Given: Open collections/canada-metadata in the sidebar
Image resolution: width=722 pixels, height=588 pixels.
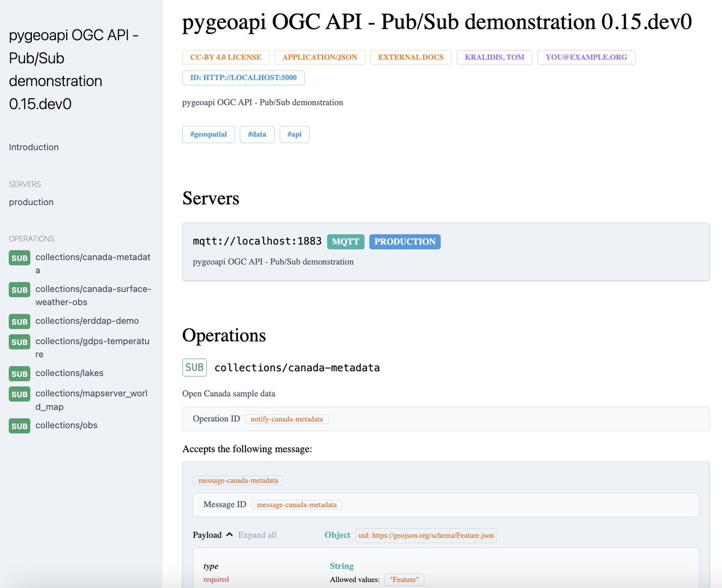Looking at the screenshot, I should pyautogui.click(x=93, y=264).
